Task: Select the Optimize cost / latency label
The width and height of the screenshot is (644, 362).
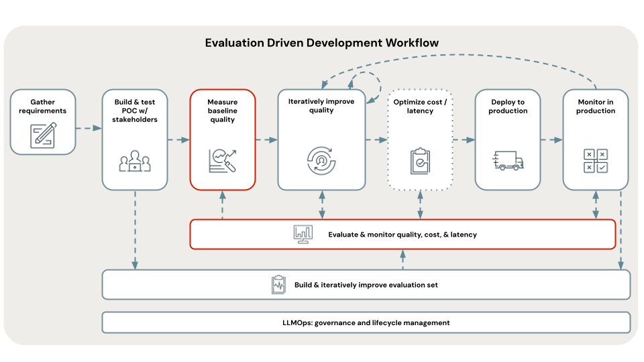Action: (x=420, y=106)
